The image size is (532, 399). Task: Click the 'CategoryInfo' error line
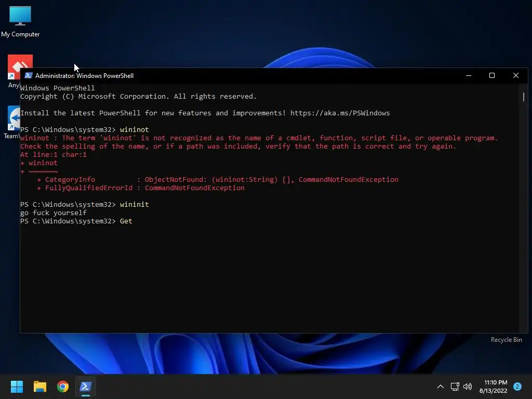[x=218, y=179]
